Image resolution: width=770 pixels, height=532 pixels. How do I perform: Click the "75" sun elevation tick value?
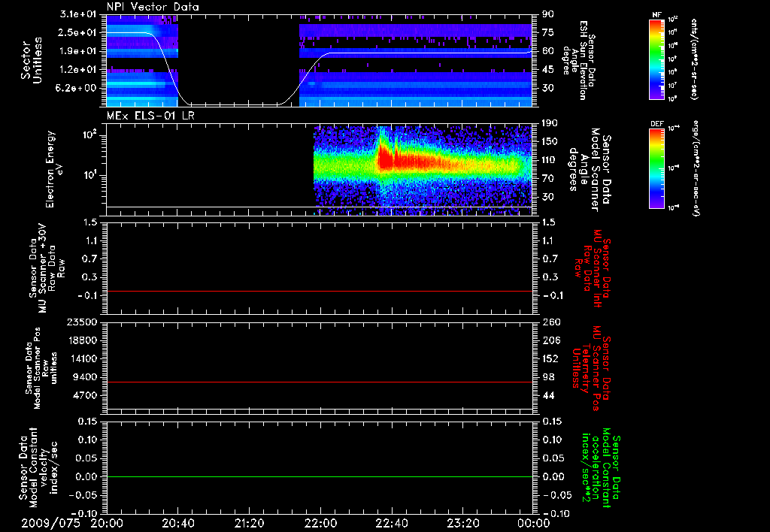(548, 32)
